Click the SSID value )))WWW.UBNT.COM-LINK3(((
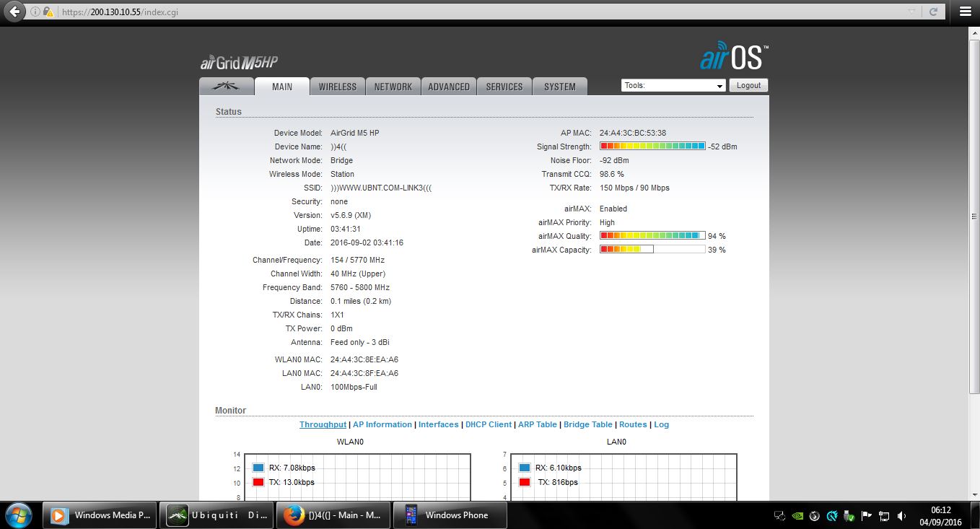The width and height of the screenshot is (980, 529). (x=381, y=188)
